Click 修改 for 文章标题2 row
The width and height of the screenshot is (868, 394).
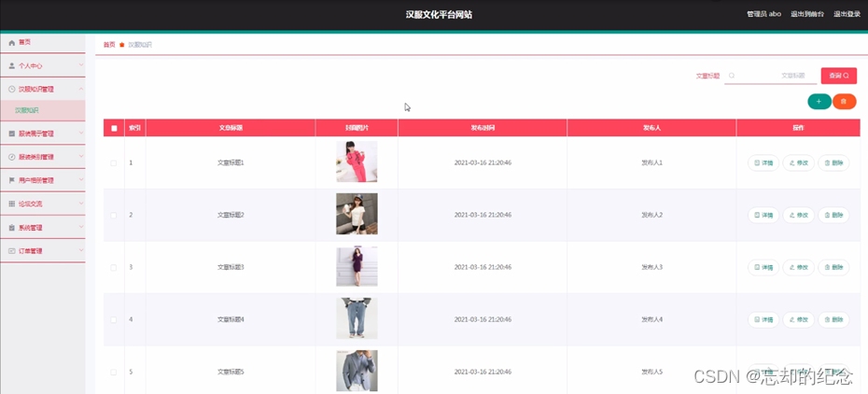tap(798, 215)
